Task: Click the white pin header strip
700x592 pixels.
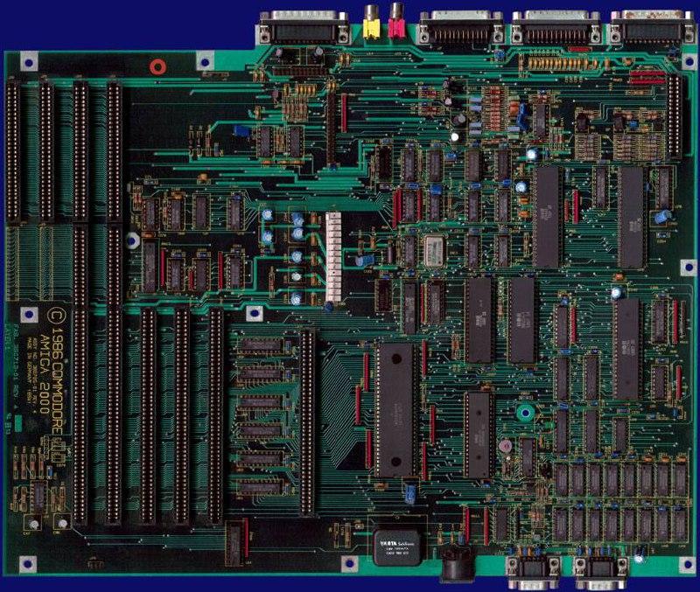Action: click(332, 254)
